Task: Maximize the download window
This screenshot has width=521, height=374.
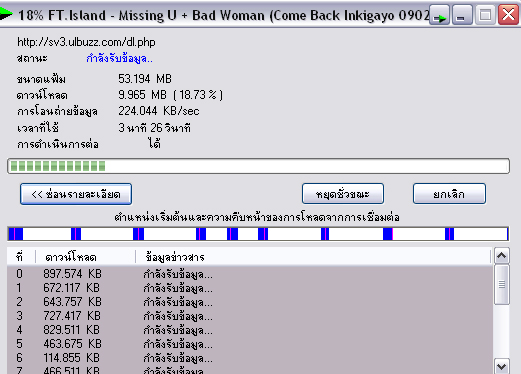Action: (485, 15)
